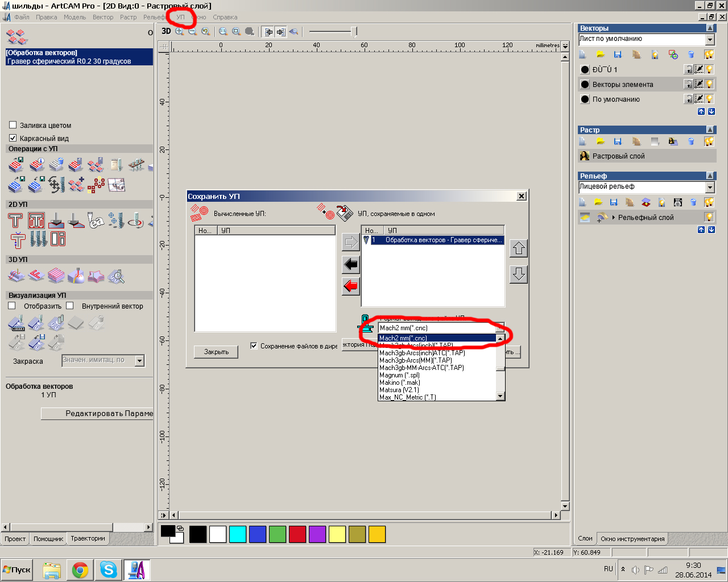Open the Закраска dropdown

point(140,360)
